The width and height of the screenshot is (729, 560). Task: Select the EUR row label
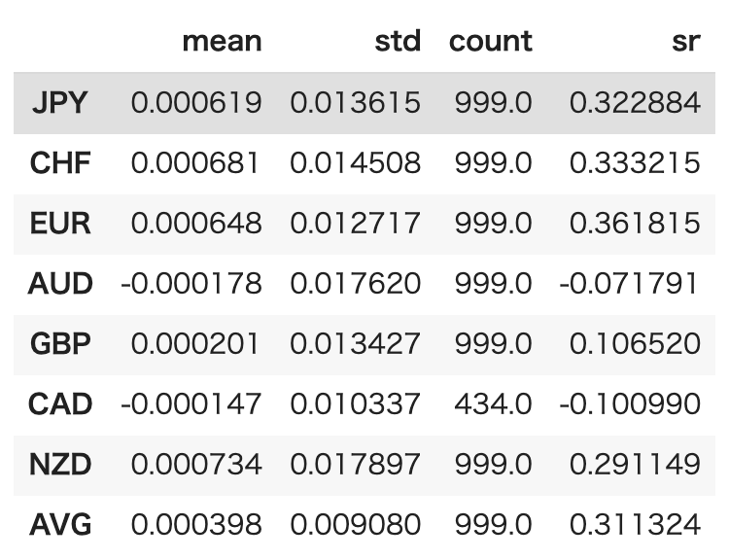tap(60, 224)
